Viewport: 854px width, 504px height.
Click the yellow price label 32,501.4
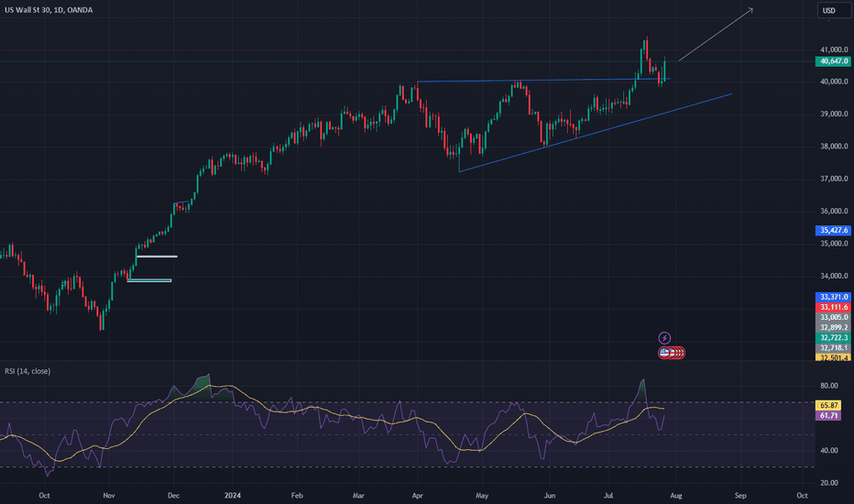(833, 357)
